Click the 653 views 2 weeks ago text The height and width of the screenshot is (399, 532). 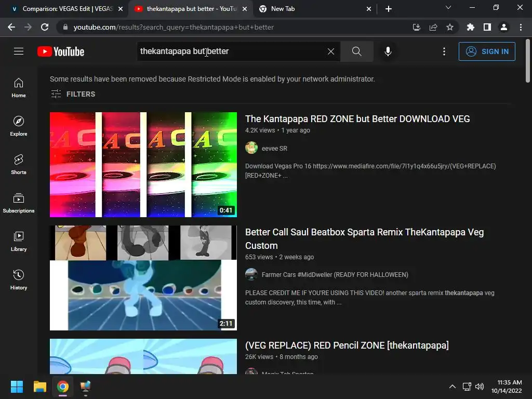click(280, 257)
